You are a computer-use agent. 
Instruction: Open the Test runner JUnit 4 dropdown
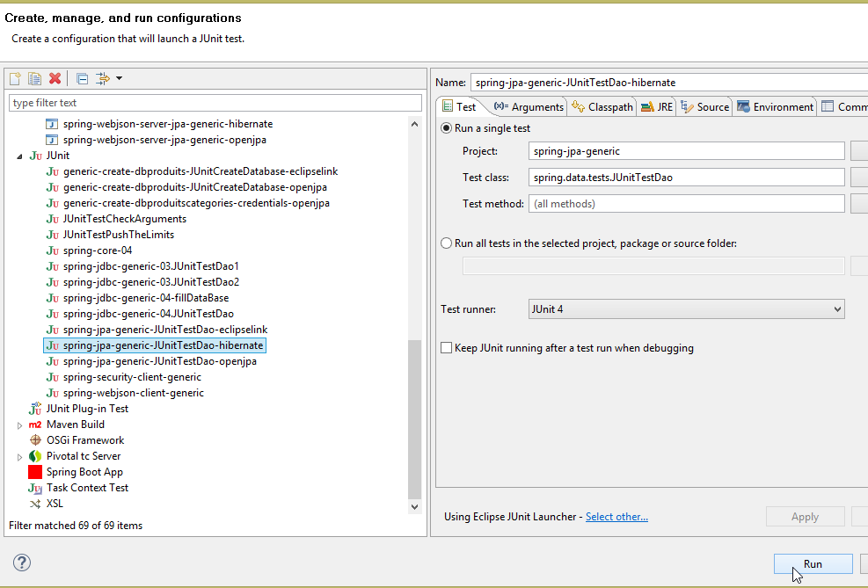(x=686, y=309)
